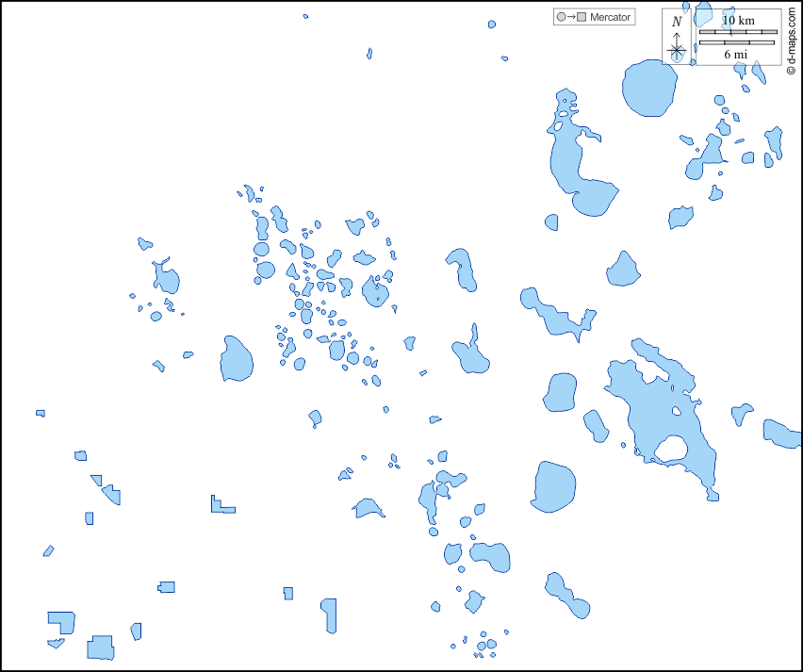The image size is (803, 672).
Task: Click the Mercator projection label box
Action: 594,17
